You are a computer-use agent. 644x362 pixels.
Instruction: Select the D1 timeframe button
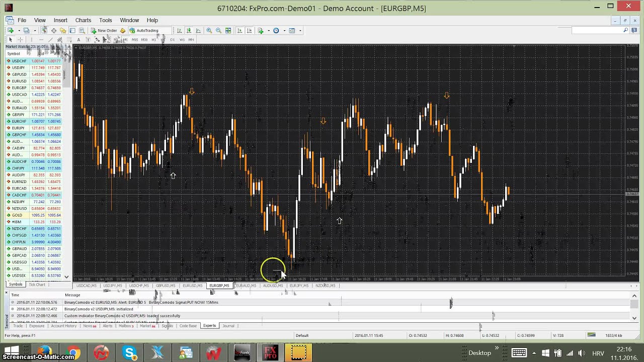pyautogui.click(x=173, y=40)
